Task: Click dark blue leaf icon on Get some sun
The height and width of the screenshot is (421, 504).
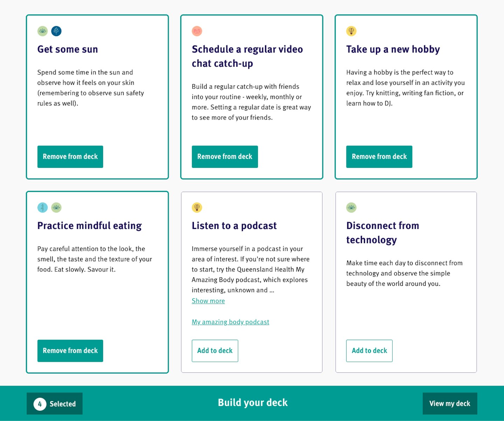Action: [56, 31]
